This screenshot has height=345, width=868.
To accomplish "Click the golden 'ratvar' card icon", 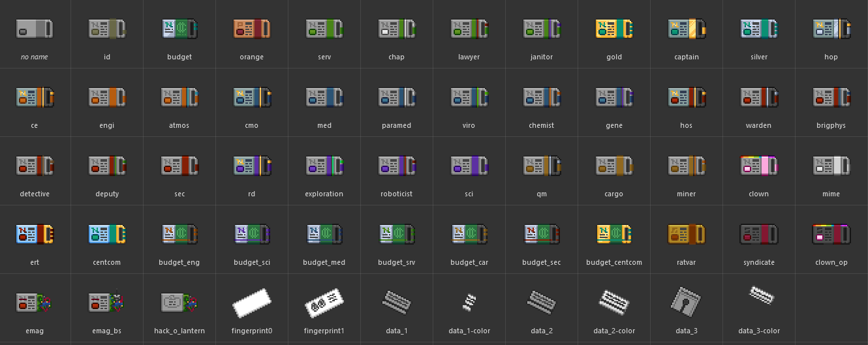I will [x=687, y=234].
